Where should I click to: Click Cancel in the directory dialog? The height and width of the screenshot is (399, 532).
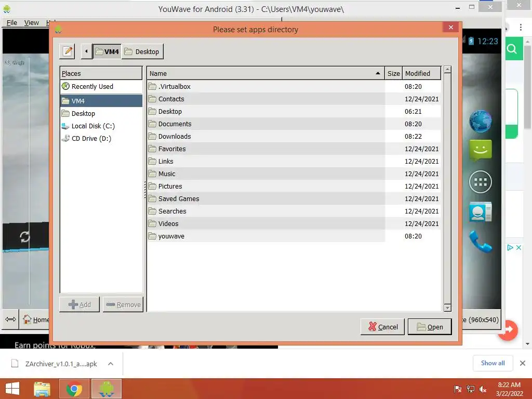383,327
